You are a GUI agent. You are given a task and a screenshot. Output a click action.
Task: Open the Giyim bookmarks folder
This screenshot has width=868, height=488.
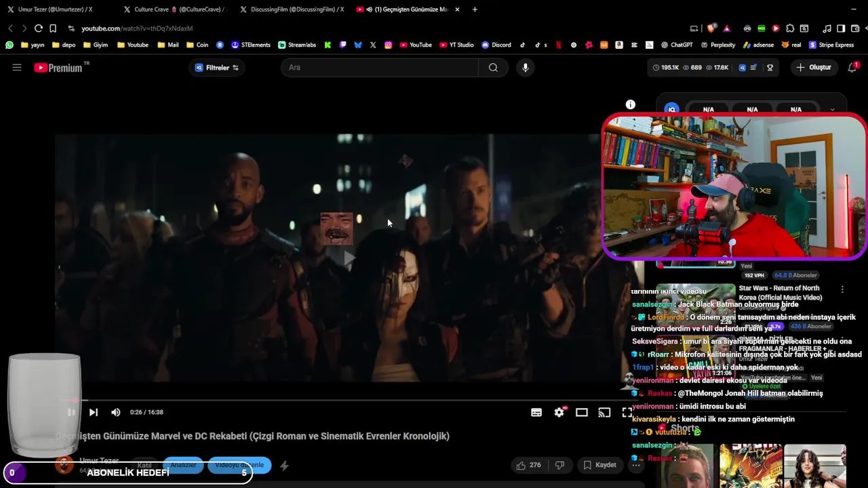pos(96,45)
